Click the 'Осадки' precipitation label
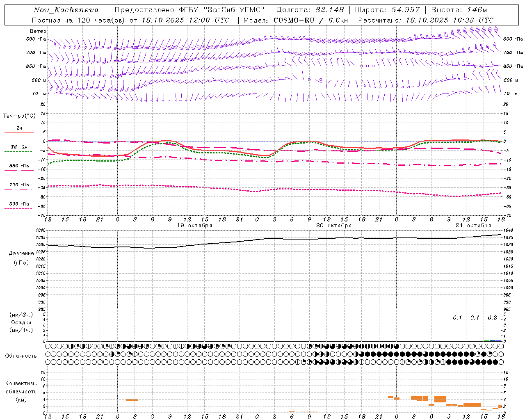The height and width of the screenshot is (420, 525). coord(21,323)
